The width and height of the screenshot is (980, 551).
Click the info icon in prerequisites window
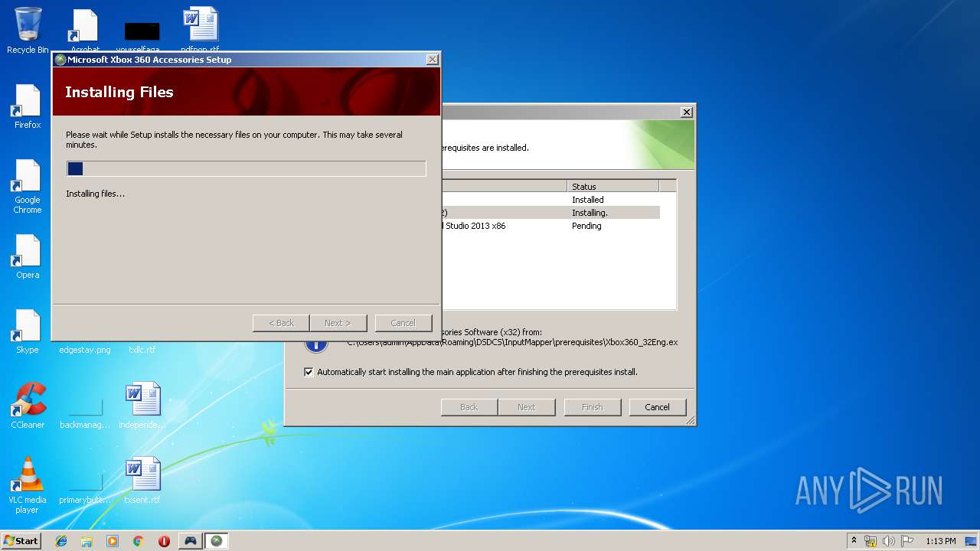[315, 344]
